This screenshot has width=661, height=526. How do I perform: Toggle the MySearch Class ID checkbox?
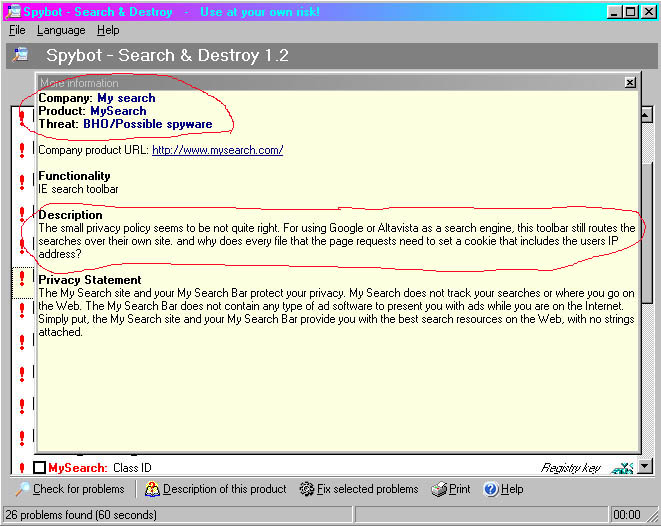pos(40,467)
